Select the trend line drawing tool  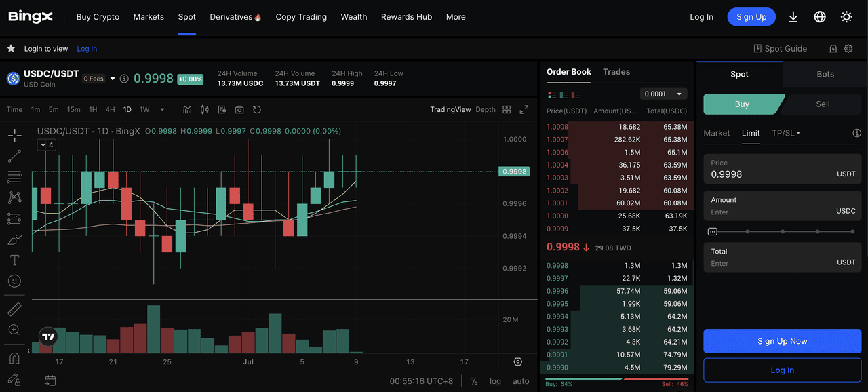[x=14, y=157]
